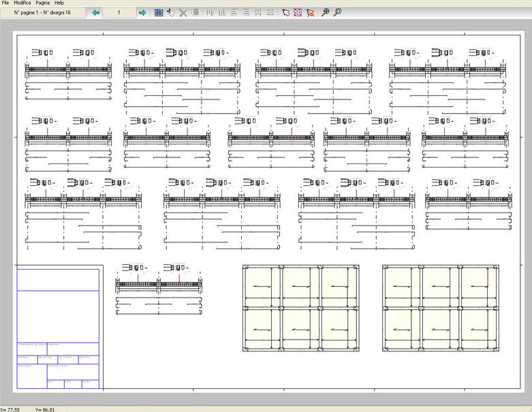Click the previous page left arrow
Viewport: 532px width, 412px height.
[x=95, y=12]
